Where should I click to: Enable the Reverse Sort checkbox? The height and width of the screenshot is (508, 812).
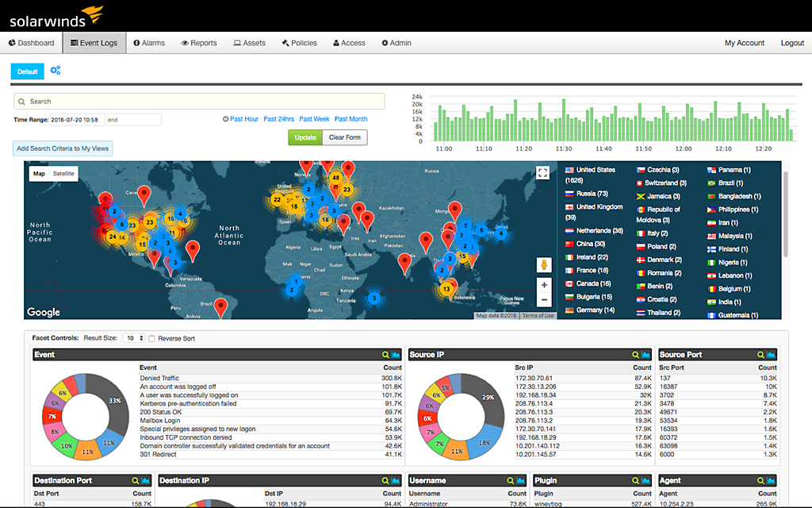click(150, 337)
